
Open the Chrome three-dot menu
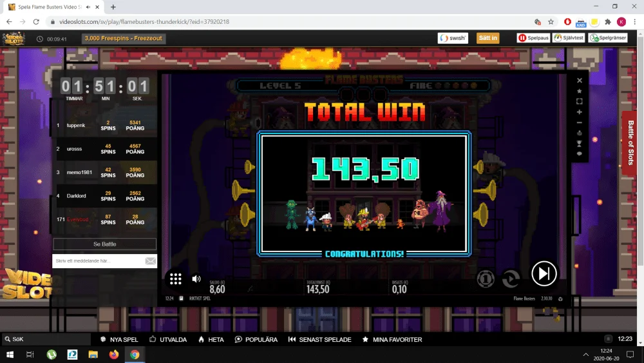pos(634,21)
